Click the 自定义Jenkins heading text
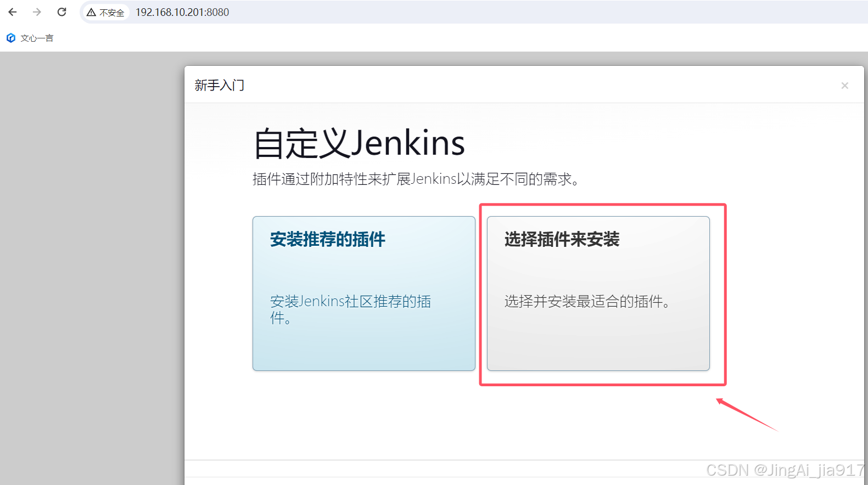Viewport: 868px width, 485px height. point(359,143)
